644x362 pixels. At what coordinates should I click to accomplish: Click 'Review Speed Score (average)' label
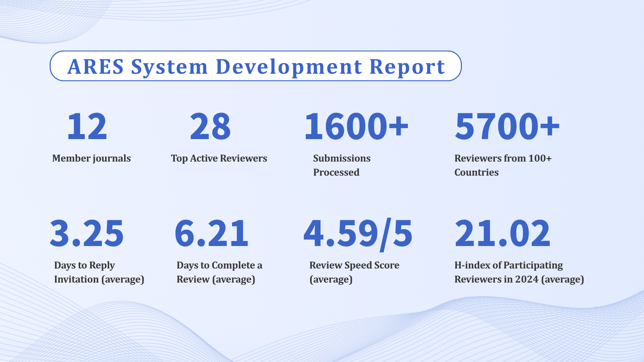pyautogui.click(x=354, y=272)
